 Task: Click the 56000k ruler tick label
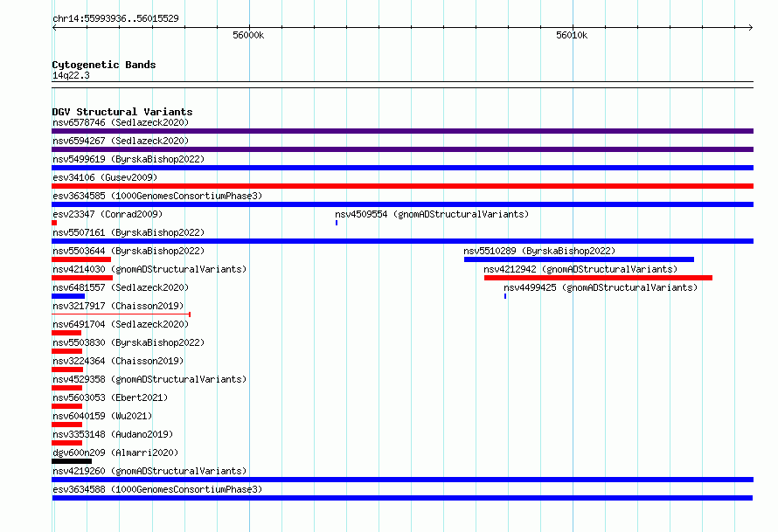(248, 35)
